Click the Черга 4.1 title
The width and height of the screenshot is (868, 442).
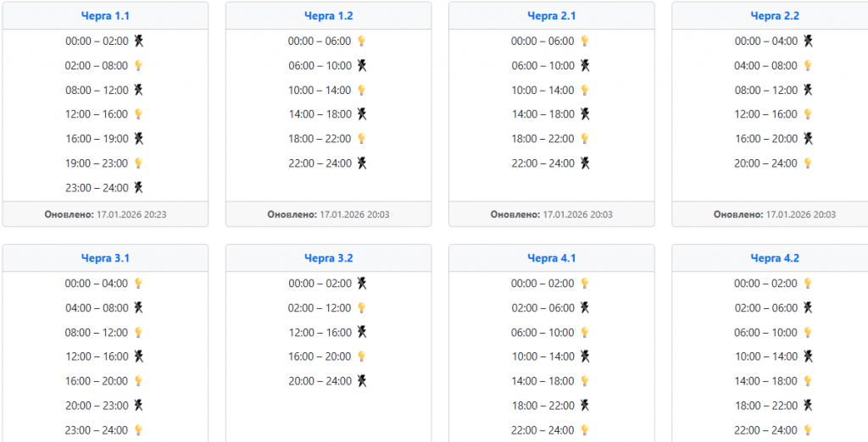(x=551, y=258)
